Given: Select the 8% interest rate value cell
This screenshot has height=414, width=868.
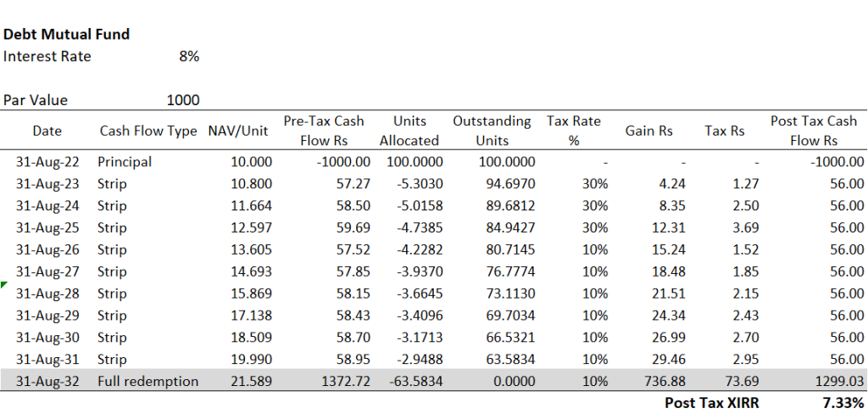Looking at the screenshot, I should point(188,57).
